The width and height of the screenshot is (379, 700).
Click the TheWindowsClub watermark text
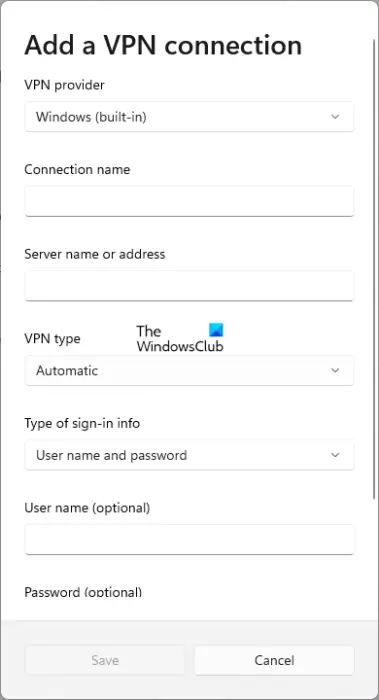pos(180,338)
